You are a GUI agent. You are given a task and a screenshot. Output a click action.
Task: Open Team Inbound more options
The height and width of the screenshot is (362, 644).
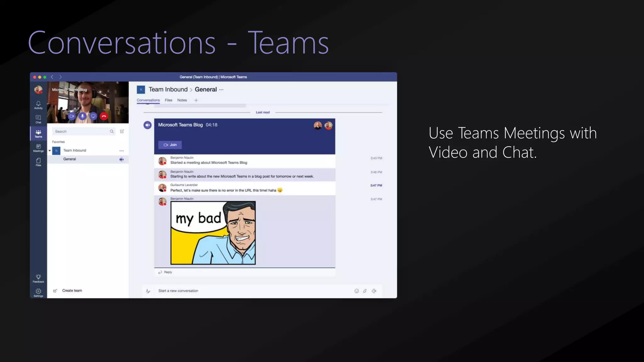pyautogui.click(x=121, y=151)
